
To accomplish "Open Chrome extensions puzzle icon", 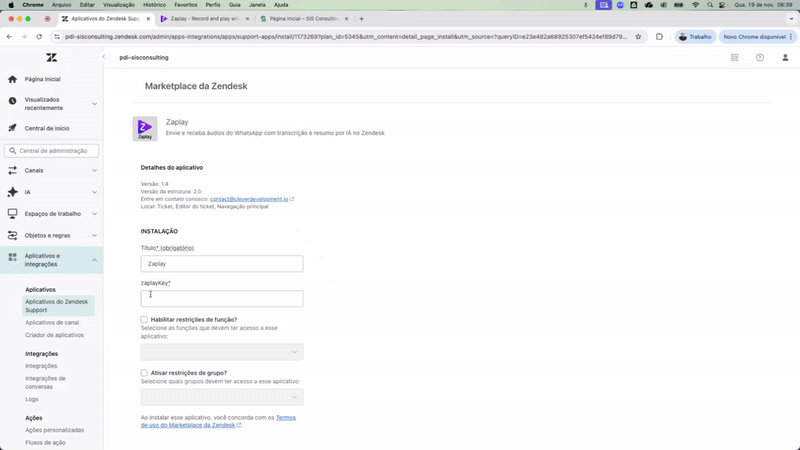I will (x=659, y=37).
